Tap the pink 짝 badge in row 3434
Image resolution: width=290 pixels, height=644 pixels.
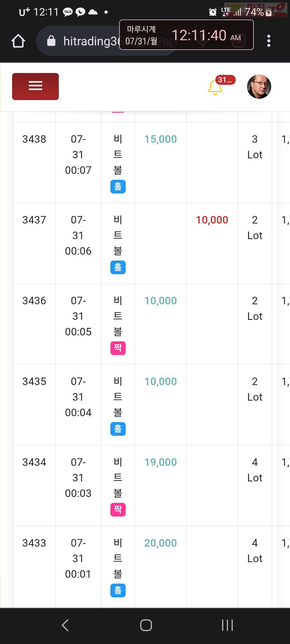[118, 510]
